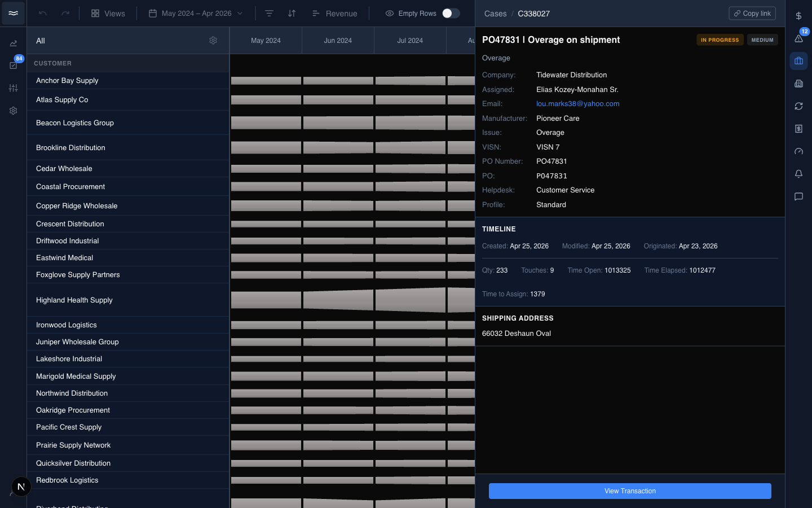812x508 pixels.
Task: Expand the May 2024 – Apr 2026 date range
Action: coord(196,14)
